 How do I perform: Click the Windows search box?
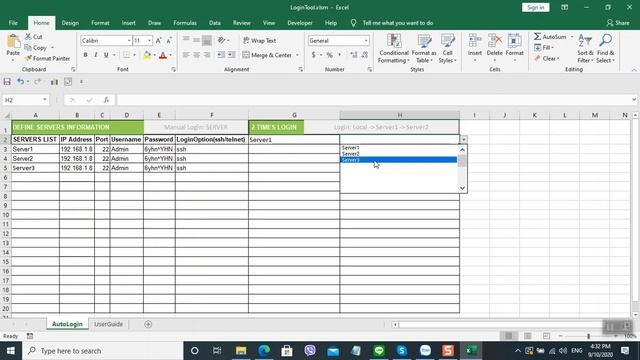pos(103,351)
